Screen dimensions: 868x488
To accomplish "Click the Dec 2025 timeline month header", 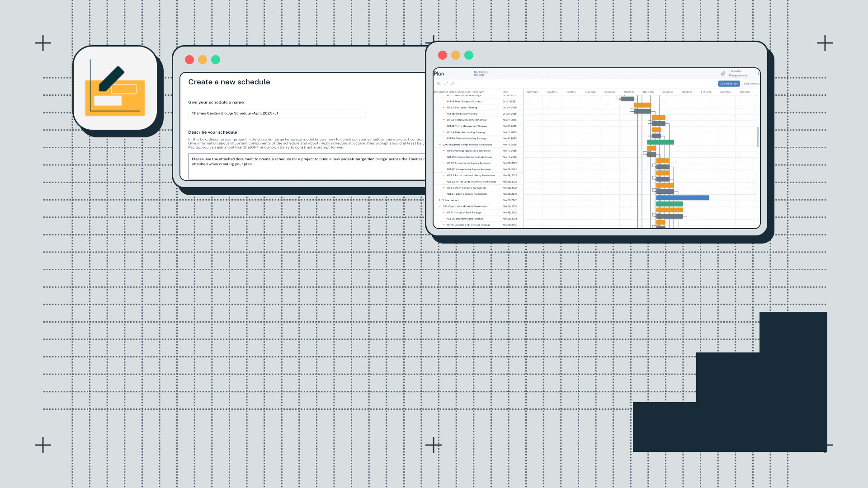I will click(668, 92).
